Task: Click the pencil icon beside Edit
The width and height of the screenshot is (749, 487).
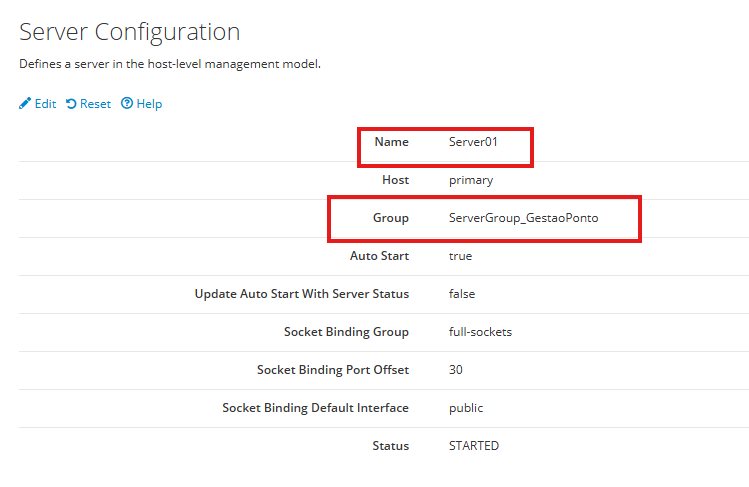Action: [x=25, y=104]
